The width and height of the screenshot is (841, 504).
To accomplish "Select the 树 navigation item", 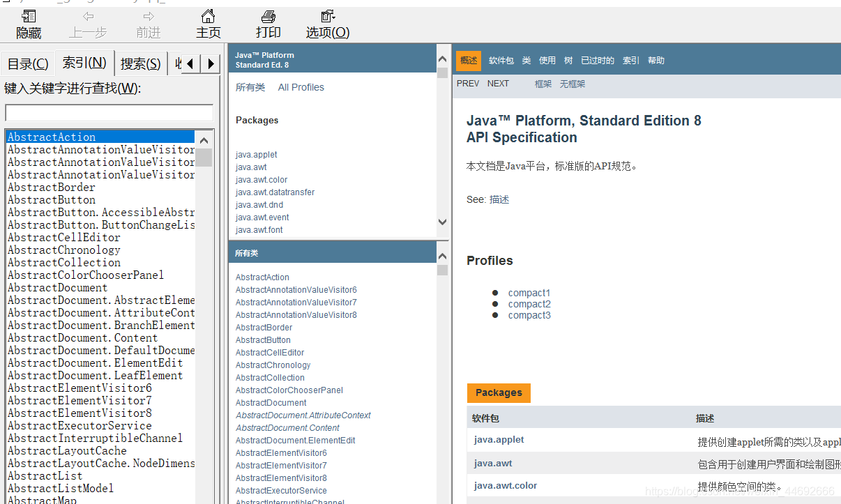I will pos(568,60).
